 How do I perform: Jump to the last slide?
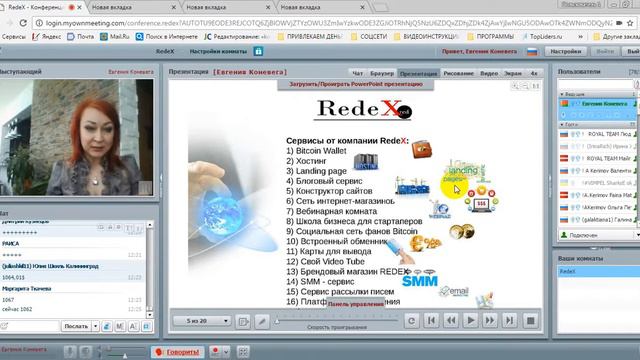tap(509, 321)
